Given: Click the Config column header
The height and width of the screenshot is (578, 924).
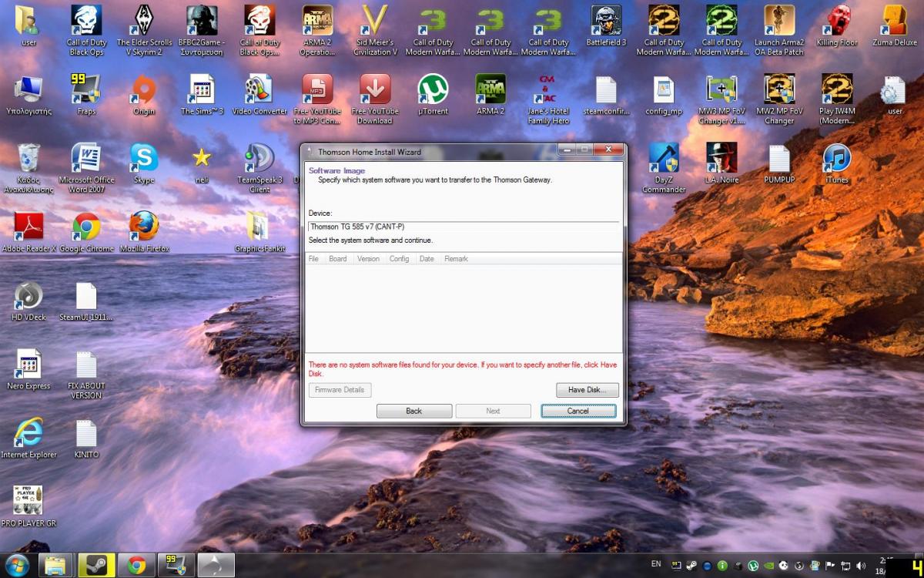Looking at the screenshot, I should point(400,259).
